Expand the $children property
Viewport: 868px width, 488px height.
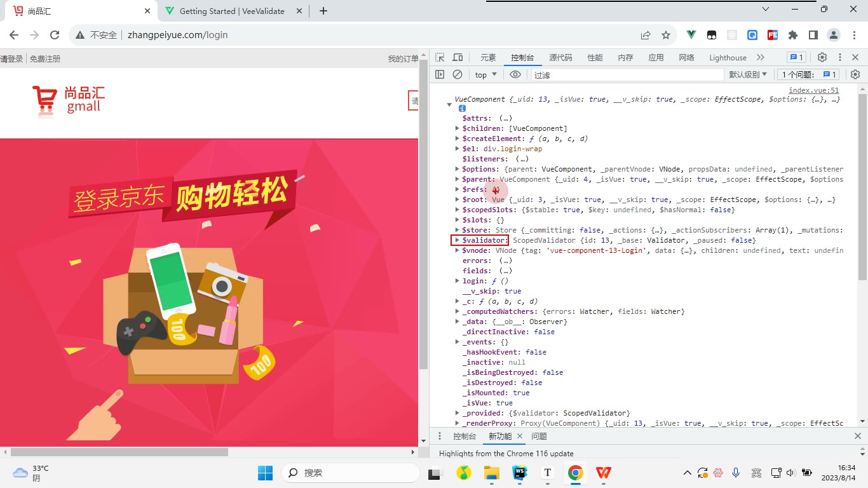[457, 128]
